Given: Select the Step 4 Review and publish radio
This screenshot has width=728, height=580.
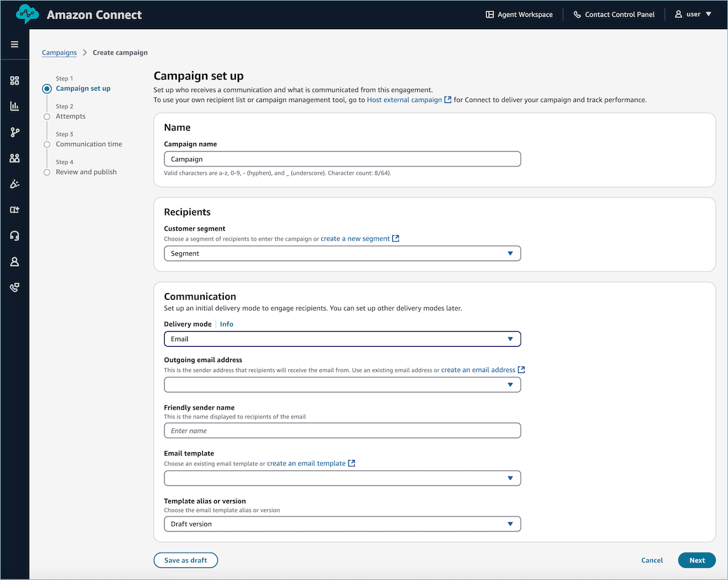Looking at the screenshot, I should click(x=46, y=172).
